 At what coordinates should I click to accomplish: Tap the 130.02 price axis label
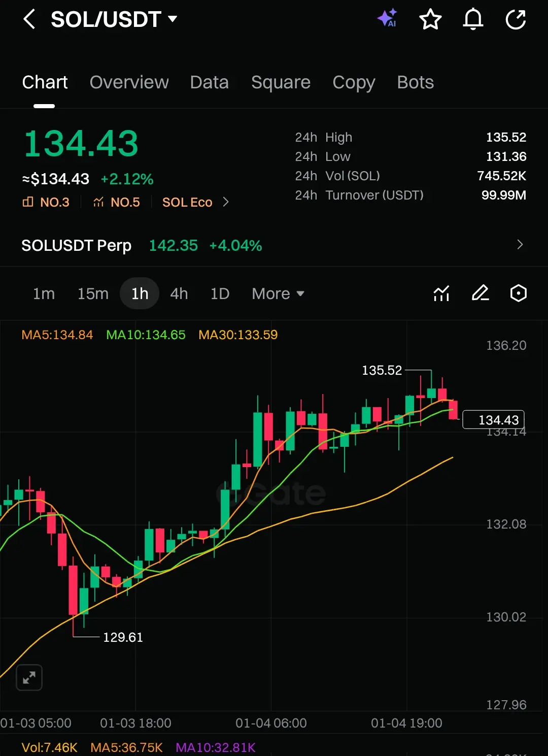coord(506,617)
